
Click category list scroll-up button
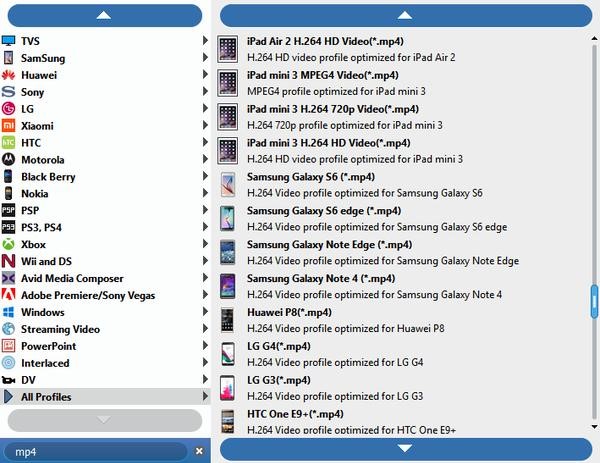point(104,16)
